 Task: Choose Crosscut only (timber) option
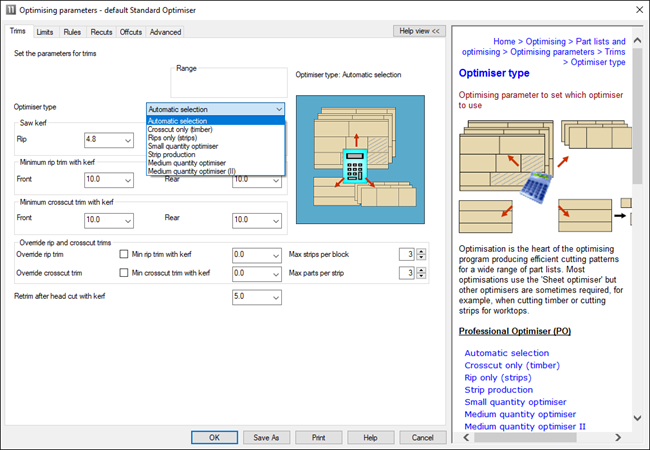tap(180, 129)
